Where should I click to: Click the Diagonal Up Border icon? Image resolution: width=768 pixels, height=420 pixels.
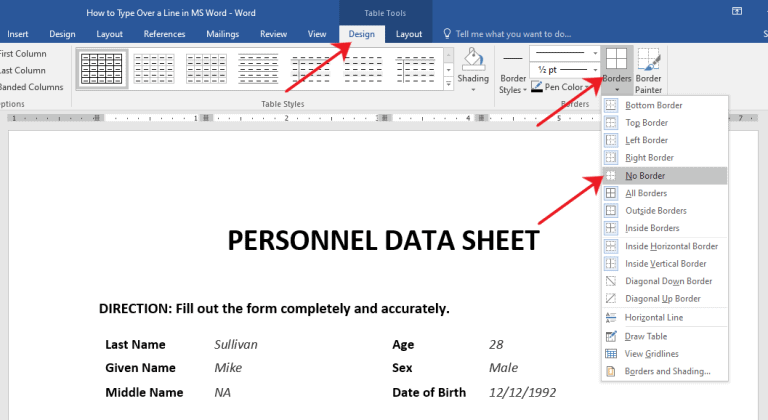(611, 298)
